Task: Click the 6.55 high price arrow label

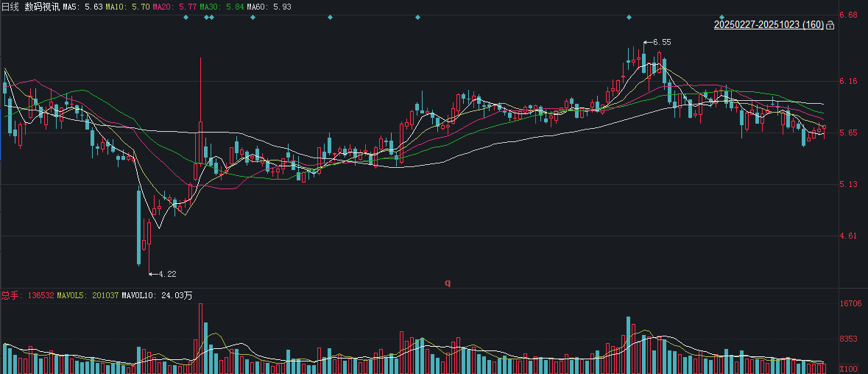Action: [660, 42]
